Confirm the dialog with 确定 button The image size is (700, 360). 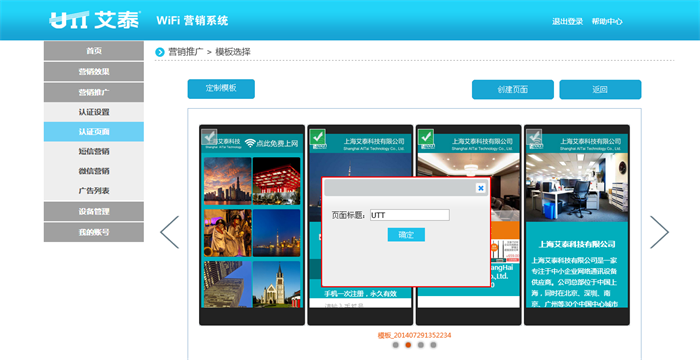pos(406,235)
